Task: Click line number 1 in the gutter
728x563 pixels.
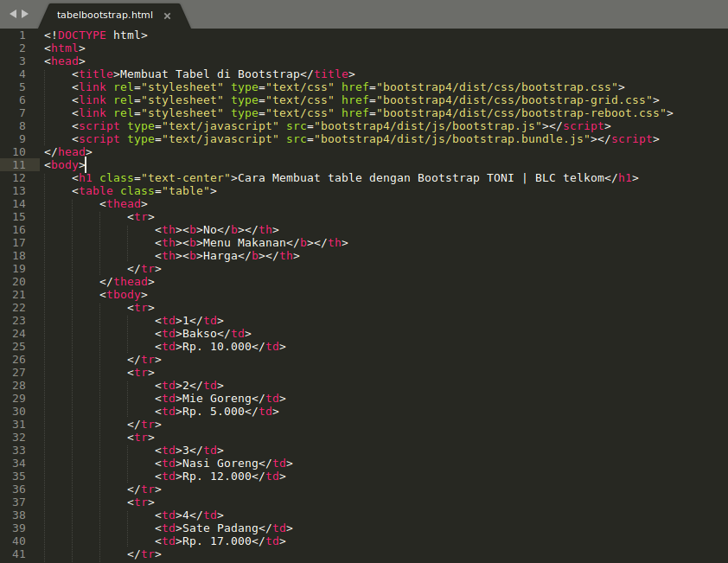Action: click(x=22, y=35)
